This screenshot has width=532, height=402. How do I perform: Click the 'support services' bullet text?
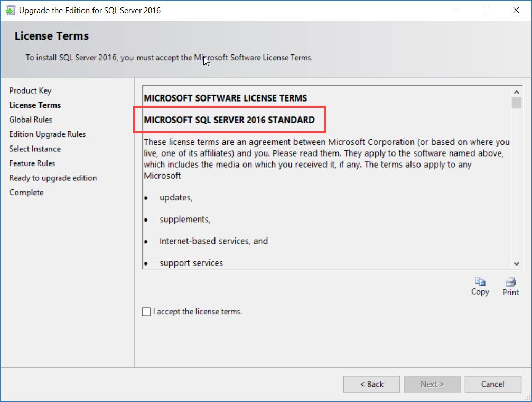[191, 263]
